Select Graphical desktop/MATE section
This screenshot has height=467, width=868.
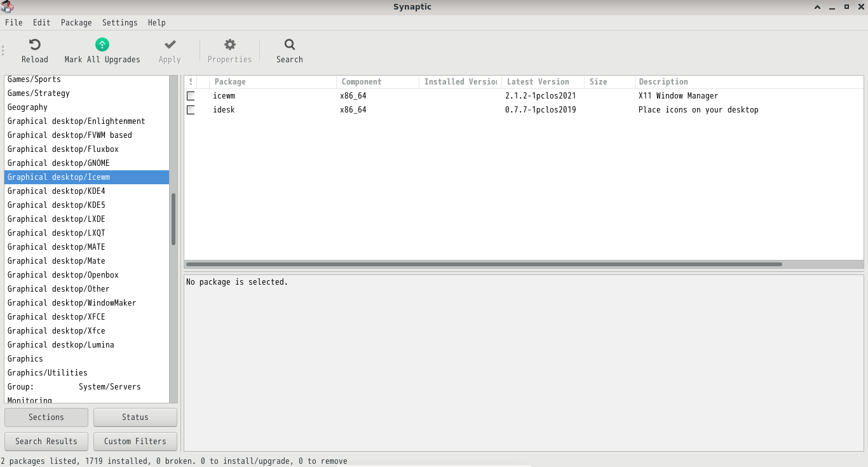(x=86, y=247)
